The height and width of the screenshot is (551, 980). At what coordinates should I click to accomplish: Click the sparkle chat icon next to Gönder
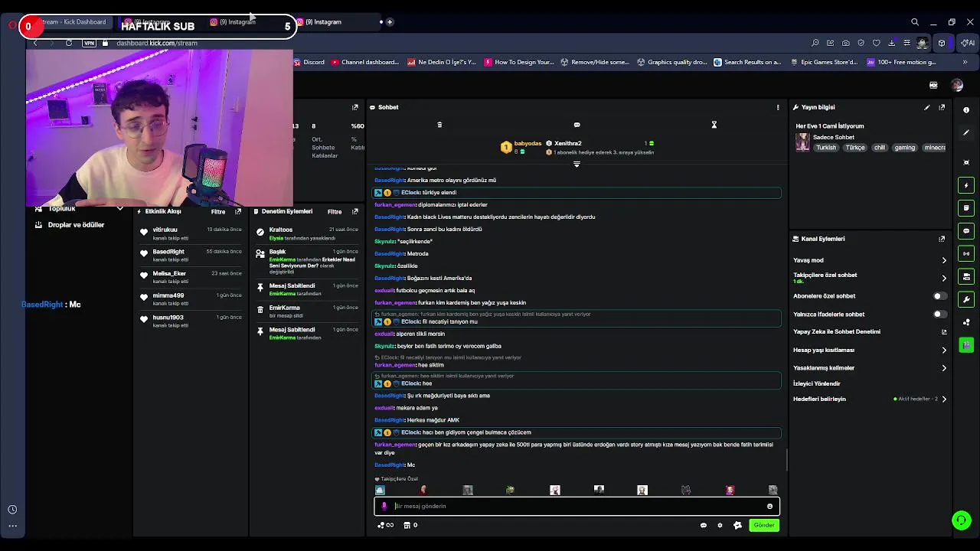coord(737,525)
